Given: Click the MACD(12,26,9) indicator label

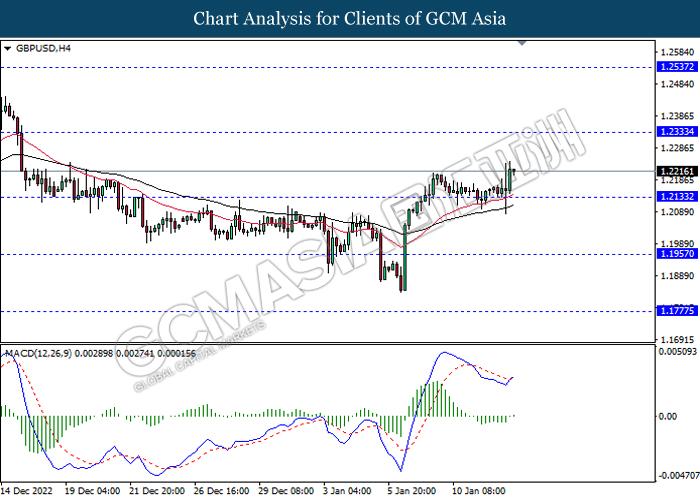Looking at the screenshot, I should pyautogui.click(x=38, y=354).
